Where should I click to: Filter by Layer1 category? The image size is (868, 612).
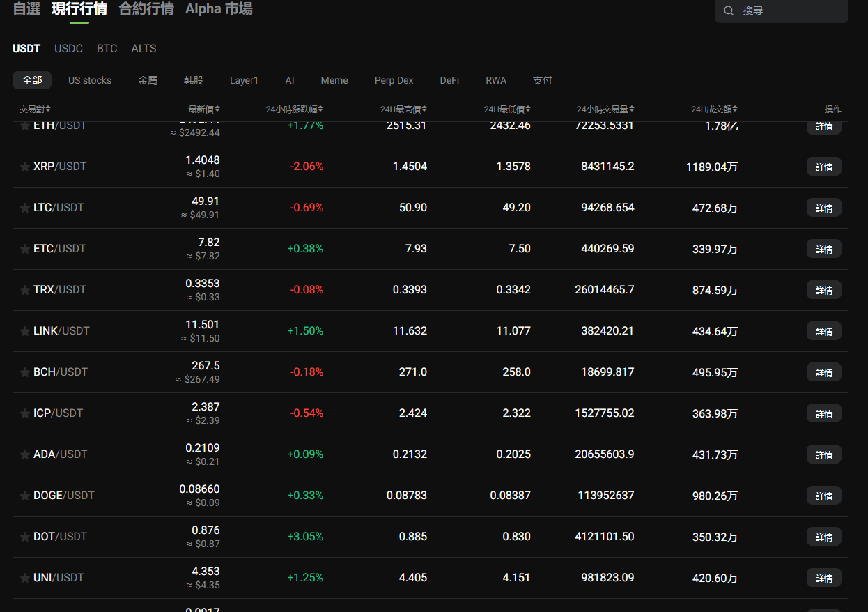244,80
